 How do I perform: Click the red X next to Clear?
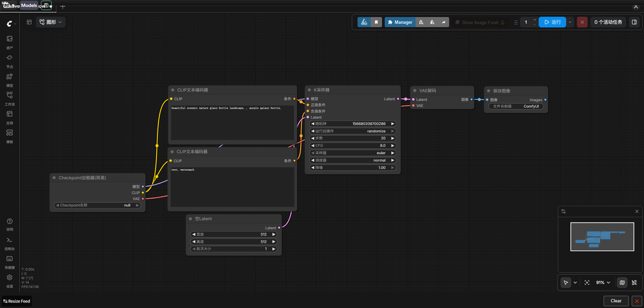click(637, 300)
